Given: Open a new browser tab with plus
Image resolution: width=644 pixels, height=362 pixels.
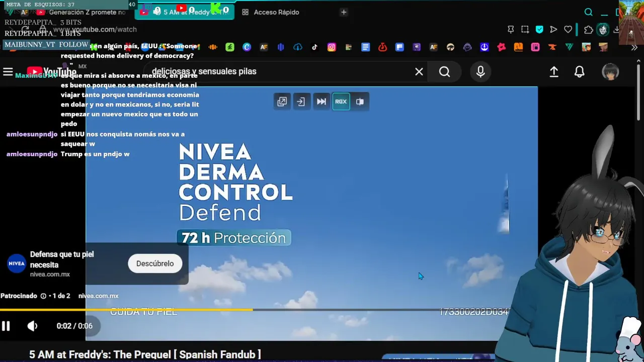Looking at the screenshot, I should click(344, 12).
